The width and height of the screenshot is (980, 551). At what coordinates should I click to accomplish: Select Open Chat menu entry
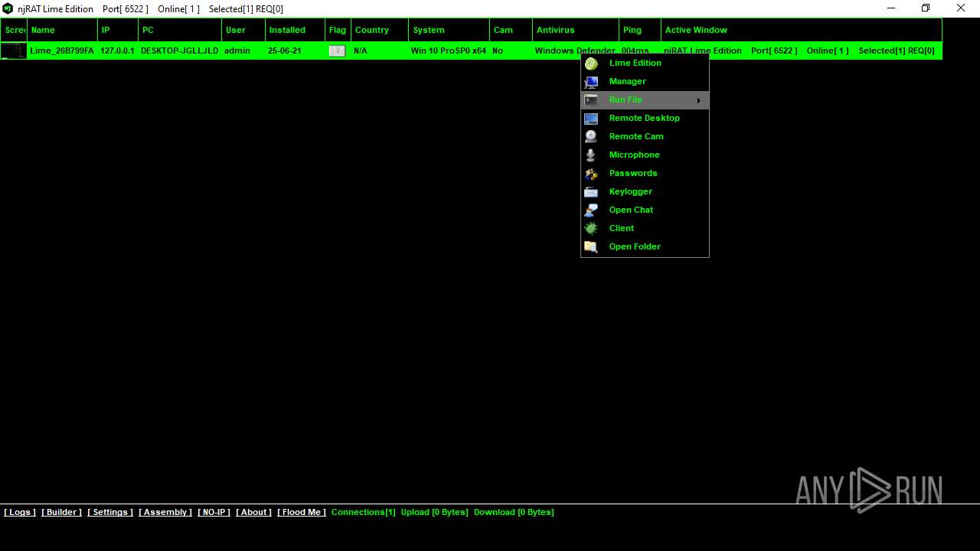click(x=645, y=210)
